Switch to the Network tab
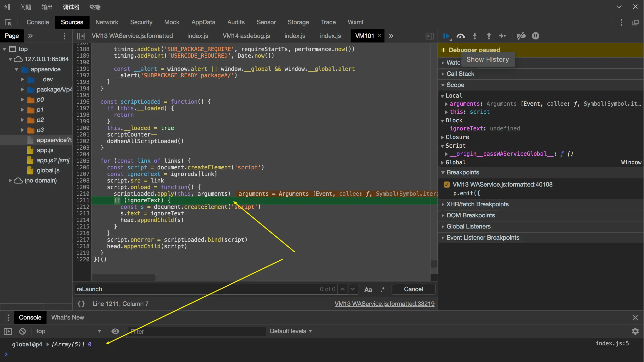This screenshot has height=362, width=644. (106, 22)
